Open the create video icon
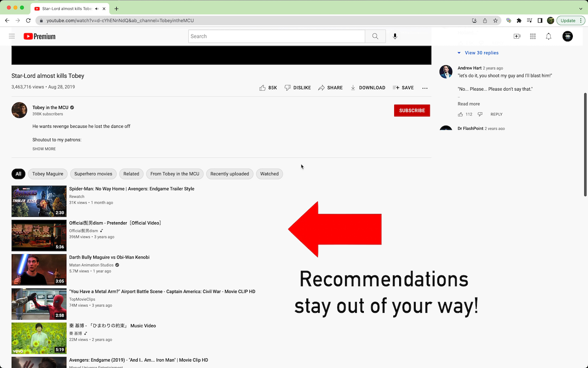This screenshot has width=588, height=368. 517,36
